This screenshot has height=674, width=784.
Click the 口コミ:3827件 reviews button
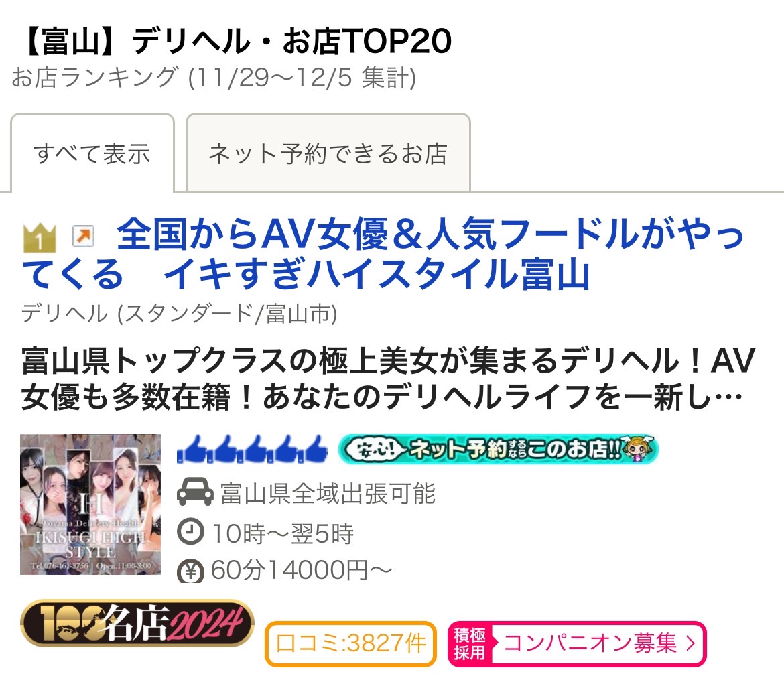click(350, 643)
